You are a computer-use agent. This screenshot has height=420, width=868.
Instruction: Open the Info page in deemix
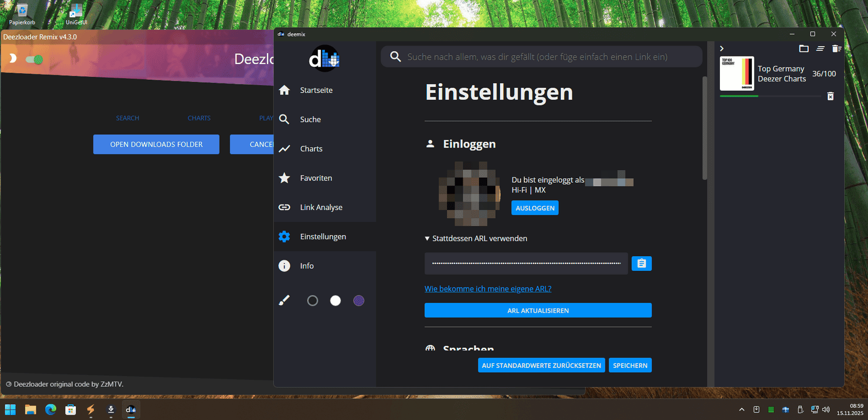[325, 266]
